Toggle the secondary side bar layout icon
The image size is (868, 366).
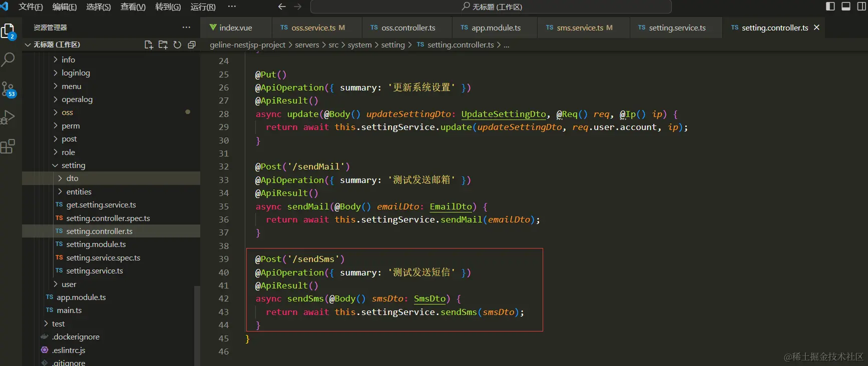861,6
